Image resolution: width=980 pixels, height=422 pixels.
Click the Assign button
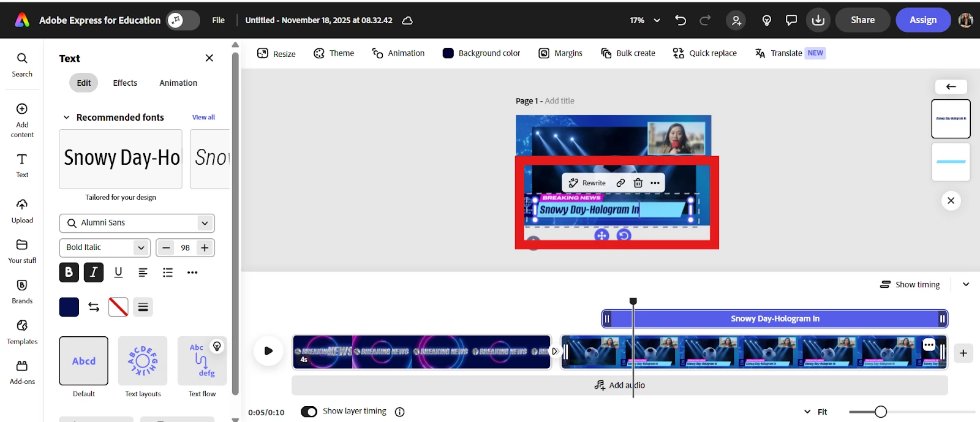923,20
